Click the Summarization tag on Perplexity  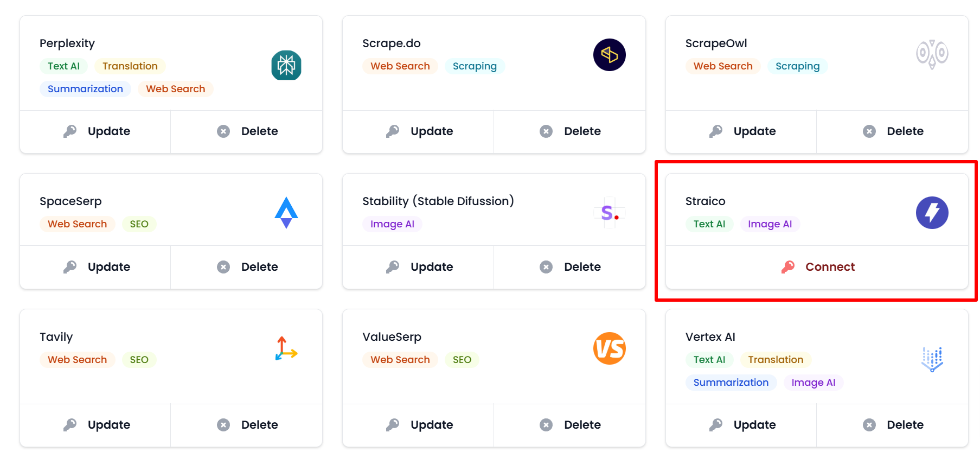[x=85, y=89]
